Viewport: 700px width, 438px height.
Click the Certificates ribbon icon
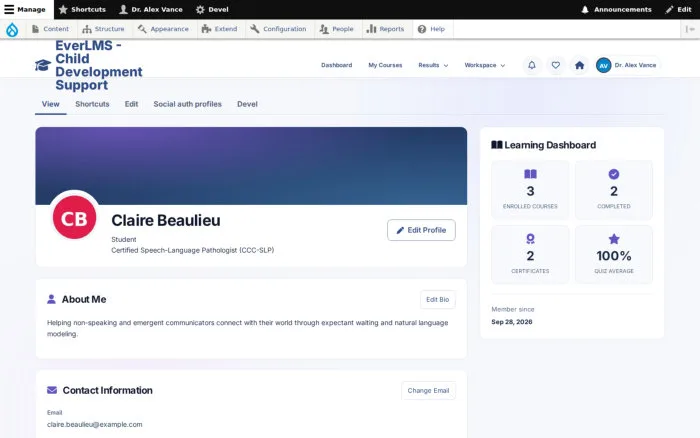530,239
